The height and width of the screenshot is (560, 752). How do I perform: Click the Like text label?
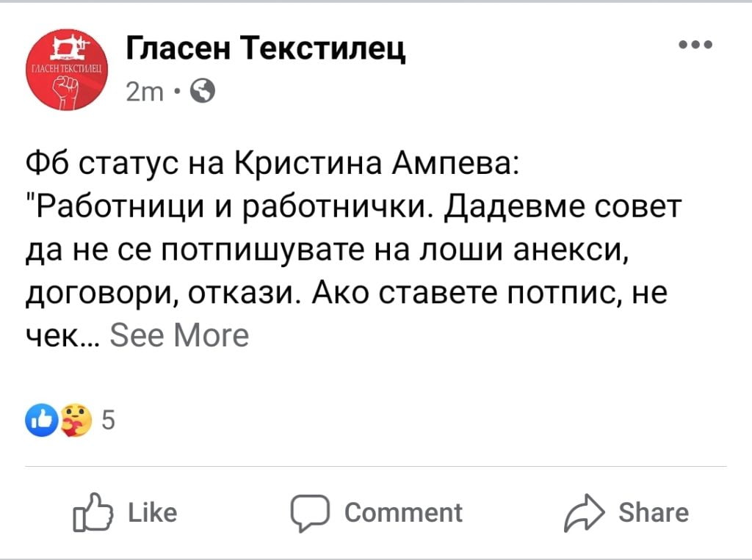click(x=153, y=512)
